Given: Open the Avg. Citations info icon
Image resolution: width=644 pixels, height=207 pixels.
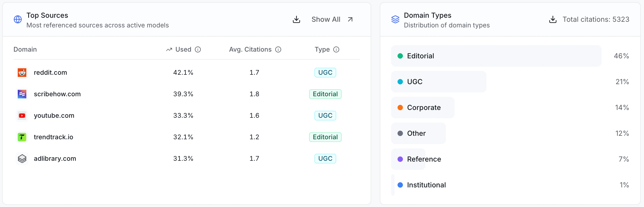Looking at the screenshot, I should click(278, 49).
